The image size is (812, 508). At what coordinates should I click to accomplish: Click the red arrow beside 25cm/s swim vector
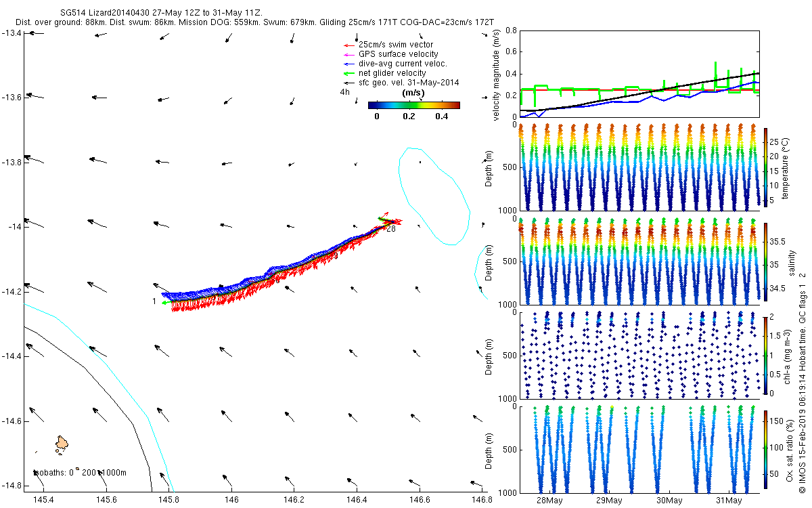click(x=349, y=45)
